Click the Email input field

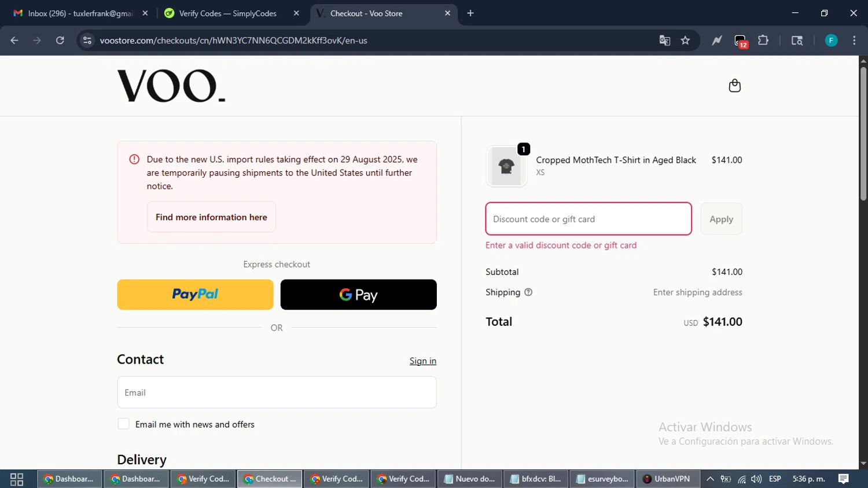(x=277, y=392)
